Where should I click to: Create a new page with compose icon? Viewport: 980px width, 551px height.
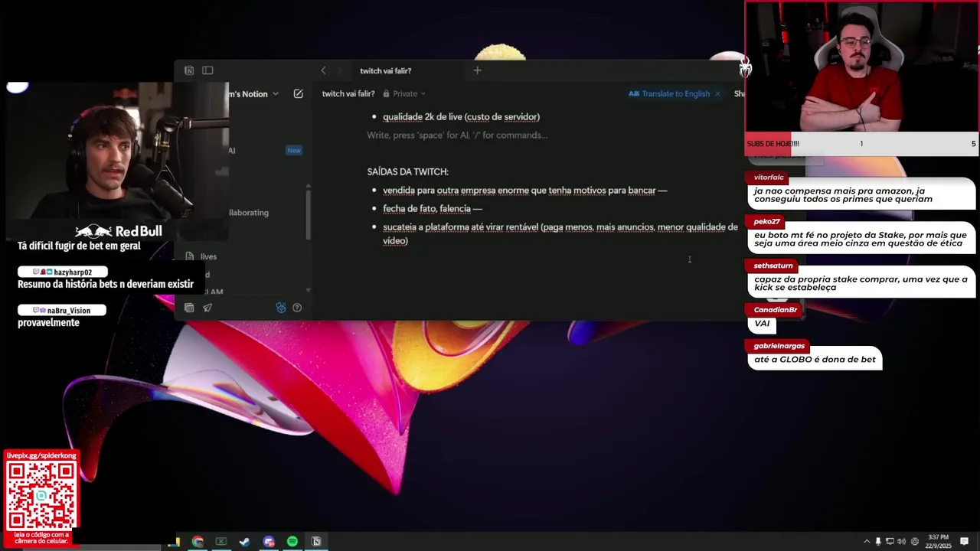(x=298, y=94)
